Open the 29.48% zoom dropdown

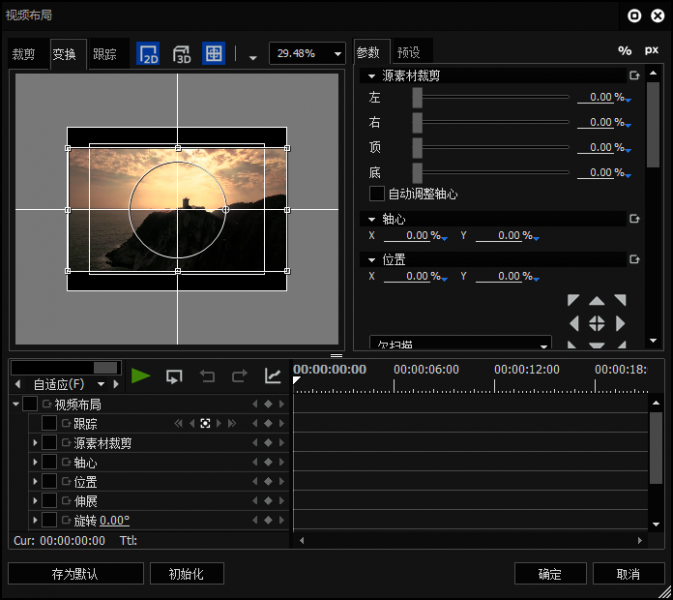pos(337,54)
